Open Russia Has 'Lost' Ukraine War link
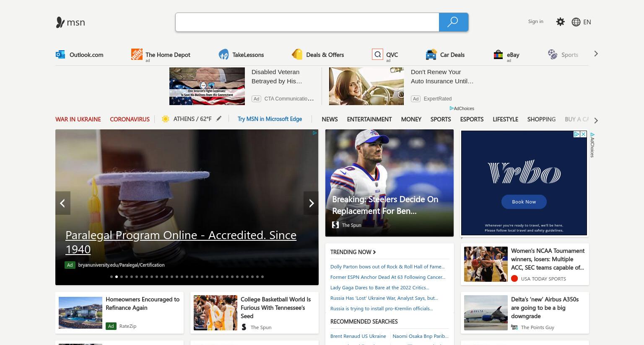This screenshot has height=345, width=644. [384, 298]
